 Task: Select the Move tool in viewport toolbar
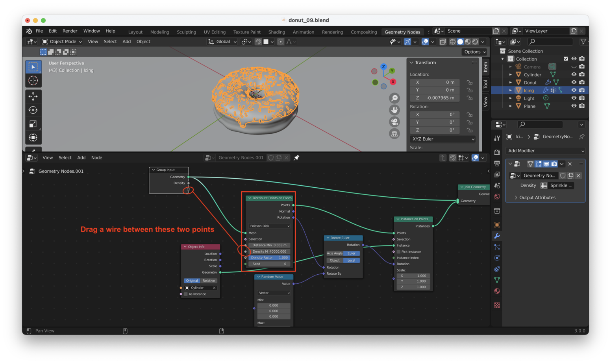33,96
